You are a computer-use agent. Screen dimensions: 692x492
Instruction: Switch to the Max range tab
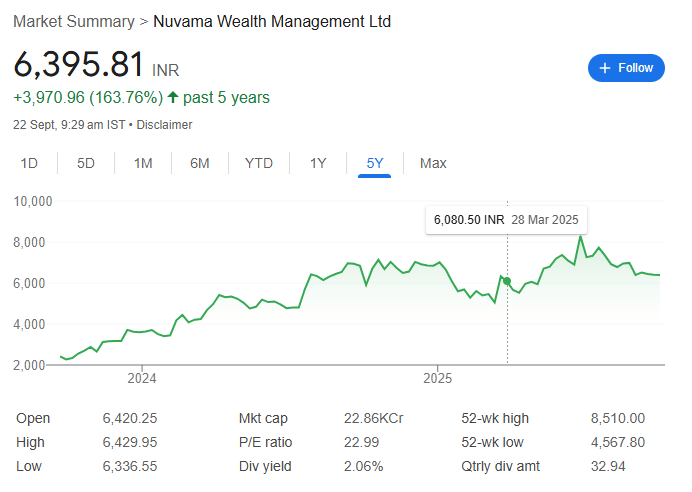pos(433,163)
